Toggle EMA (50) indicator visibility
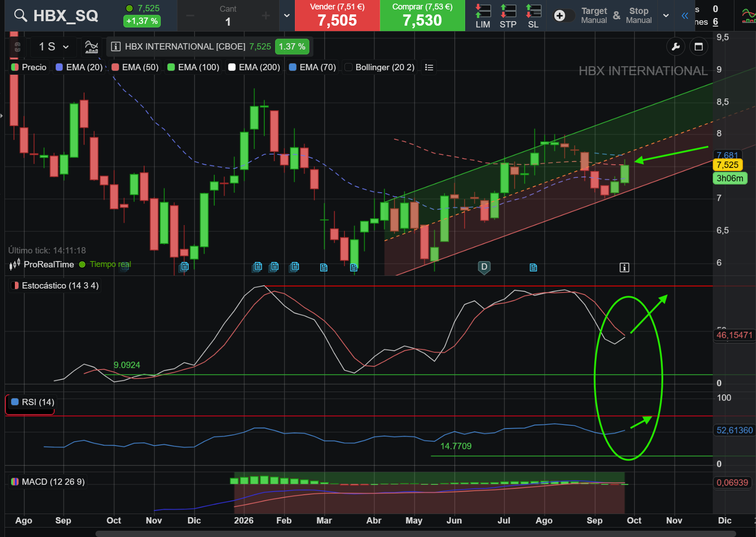The width and height of the screenshot is (756, 537). coord(135,67)
